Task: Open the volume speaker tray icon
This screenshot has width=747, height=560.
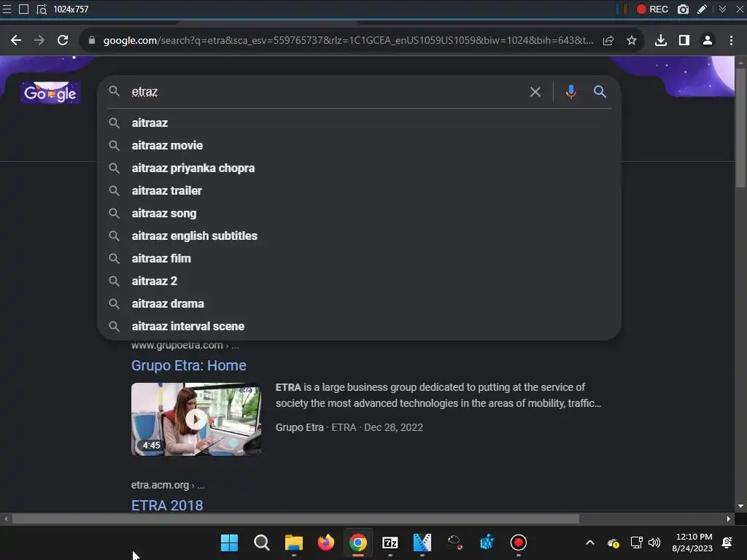Action: pyautogui.click(x=654, y=542)
